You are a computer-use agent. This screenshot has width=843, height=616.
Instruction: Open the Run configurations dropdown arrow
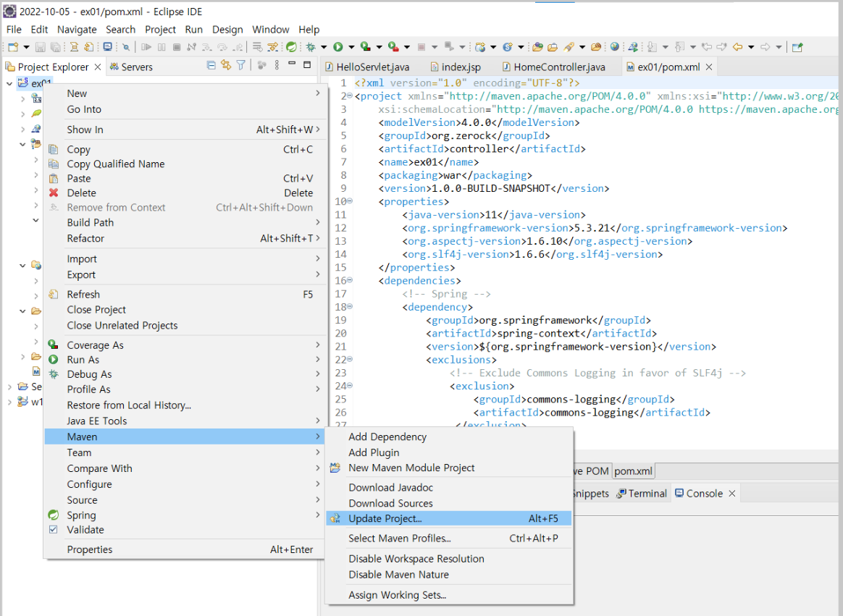(x=351, y=47)
